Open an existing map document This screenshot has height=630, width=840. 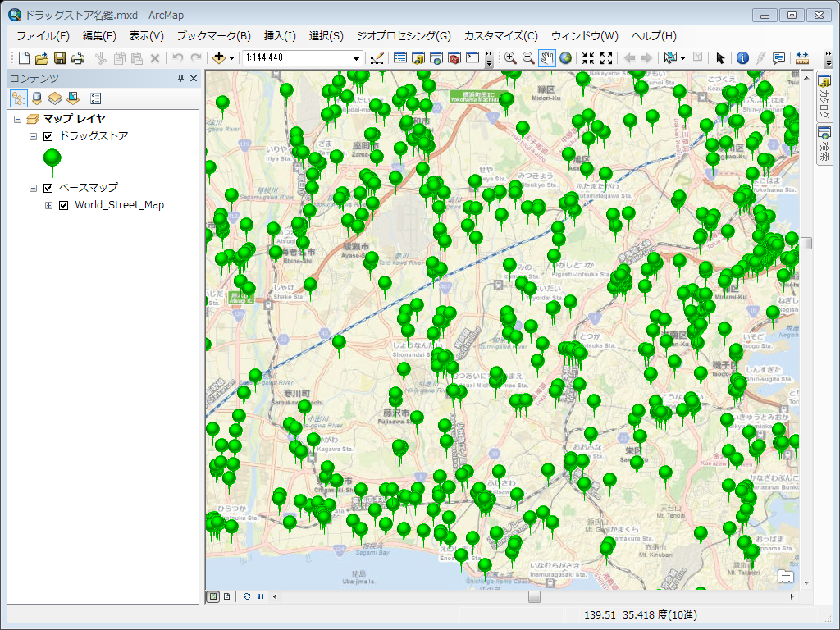42,58
